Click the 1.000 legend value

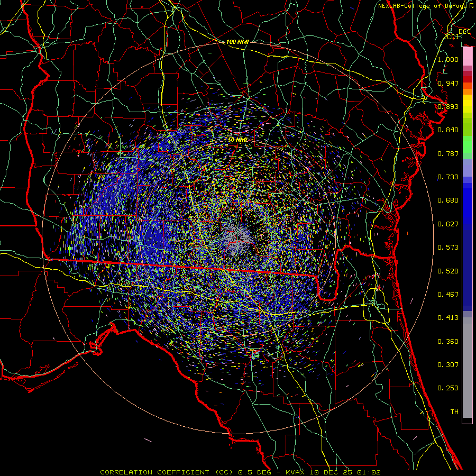point(448,59)
